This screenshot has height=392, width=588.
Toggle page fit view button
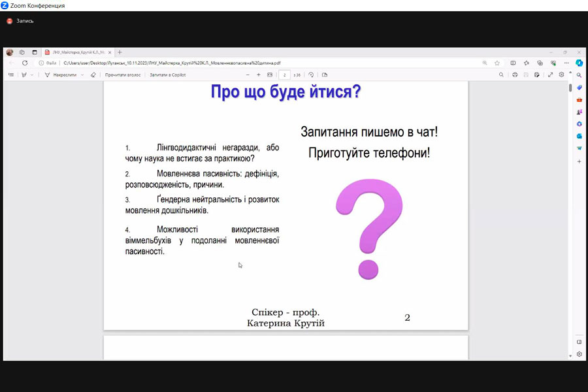pos(270,75)
